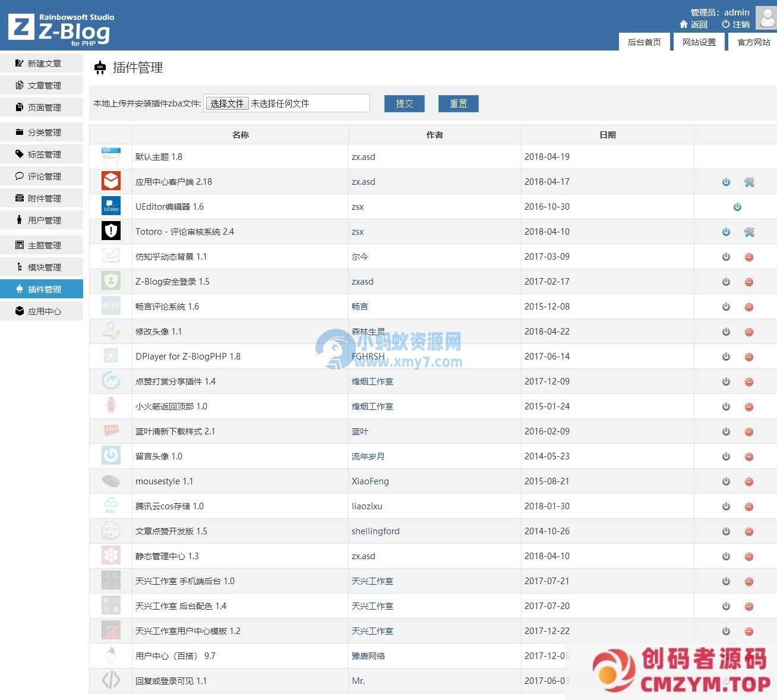Switch to the 网站设置 tab

pyautogui.click(x=699, y=42)
